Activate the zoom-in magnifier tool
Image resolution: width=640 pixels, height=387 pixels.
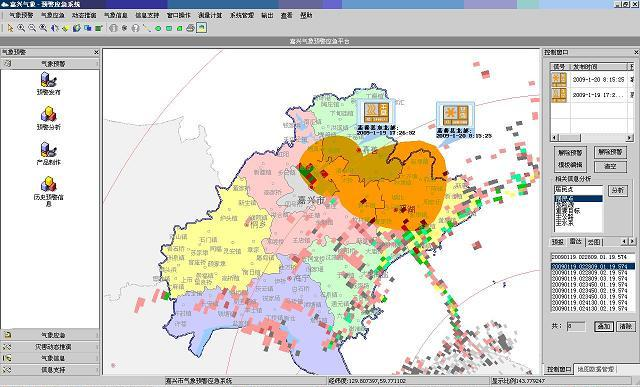coord(21,28)
